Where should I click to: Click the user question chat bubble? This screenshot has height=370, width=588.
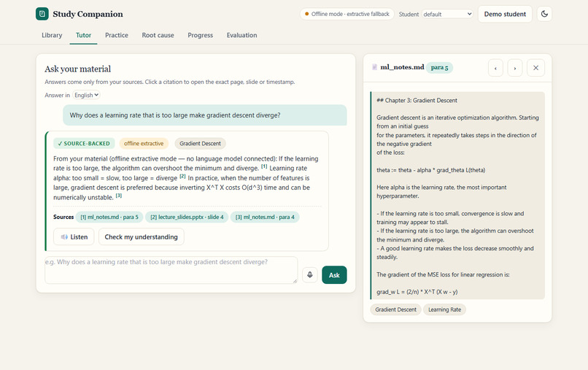[x=205, y=115]
